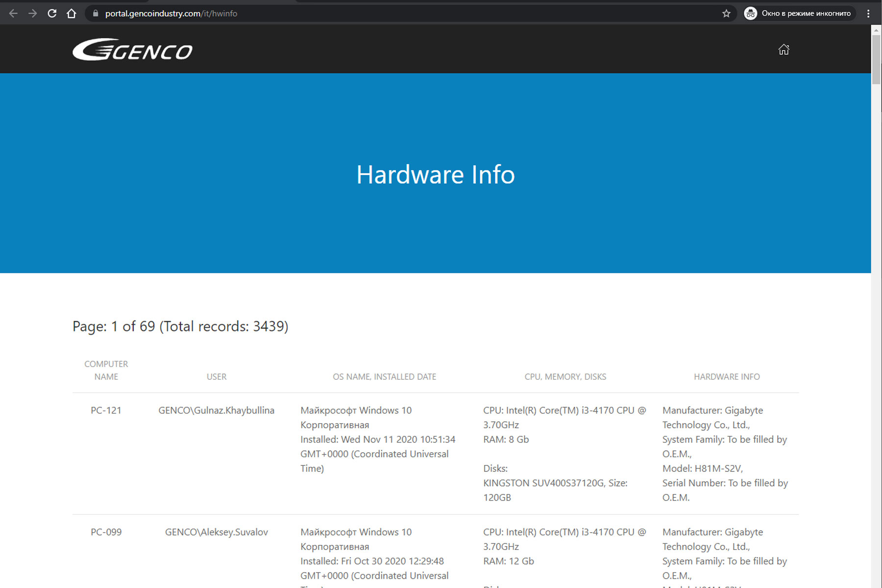View site info via the lock icon
The width and height of the screenshot is (882, 588).
[x=96, y=14]
